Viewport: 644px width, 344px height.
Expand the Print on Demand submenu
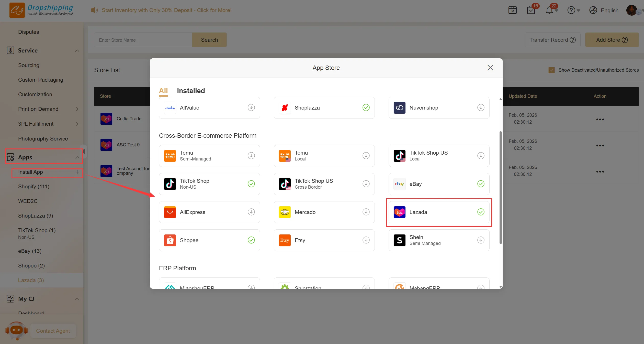(x=77, y=109)
